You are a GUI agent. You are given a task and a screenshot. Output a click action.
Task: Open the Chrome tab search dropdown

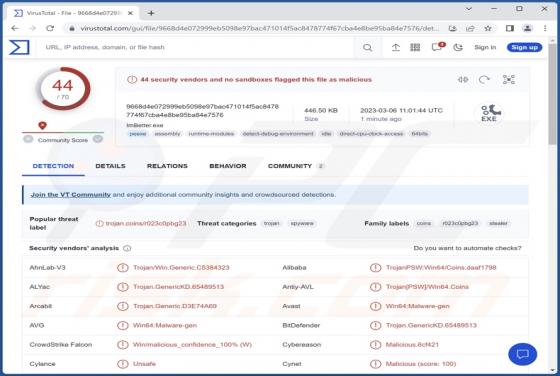469,9
